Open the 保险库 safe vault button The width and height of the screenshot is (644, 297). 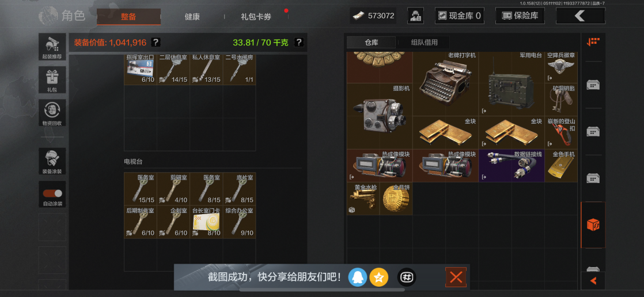click(520, 16)
